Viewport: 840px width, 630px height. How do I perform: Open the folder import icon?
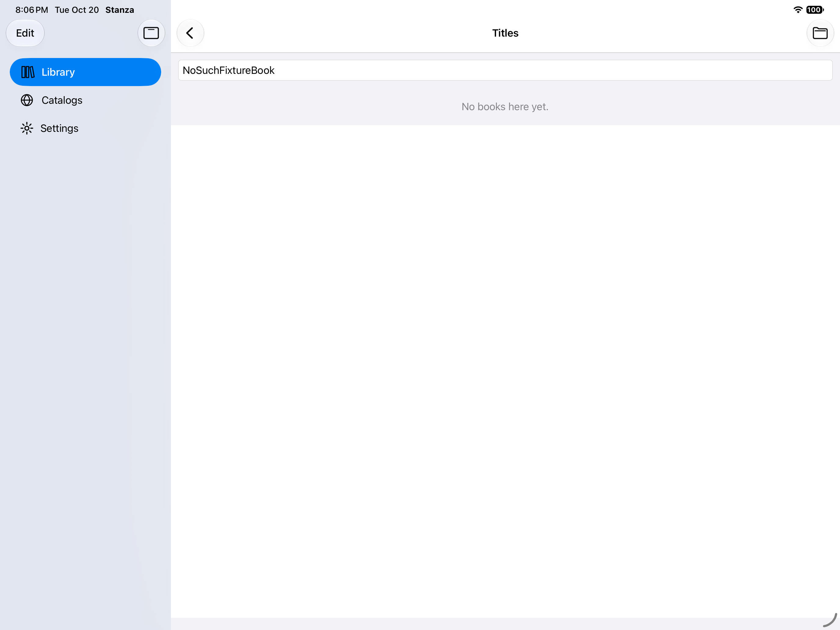click(x=820, y=33)
